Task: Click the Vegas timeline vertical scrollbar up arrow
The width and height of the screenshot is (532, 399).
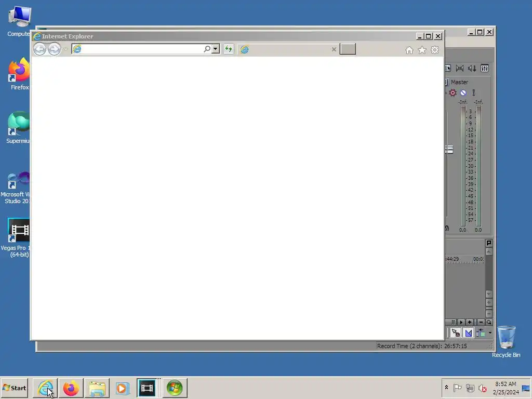Action: [489, 251]
